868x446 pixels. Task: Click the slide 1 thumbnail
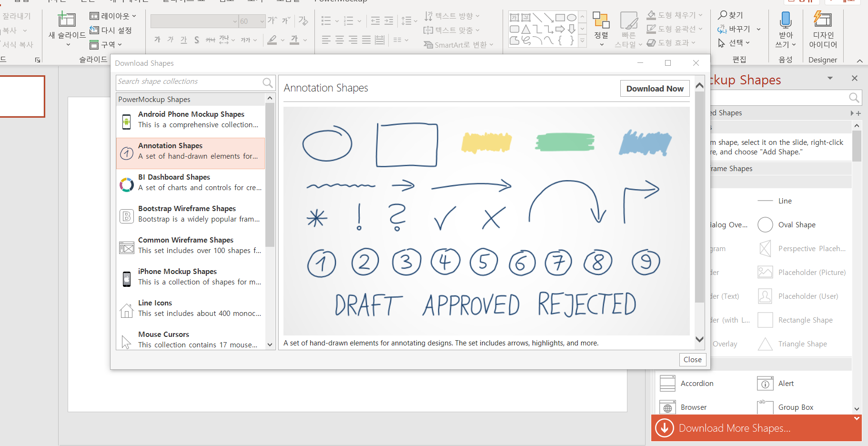[22, 96]
